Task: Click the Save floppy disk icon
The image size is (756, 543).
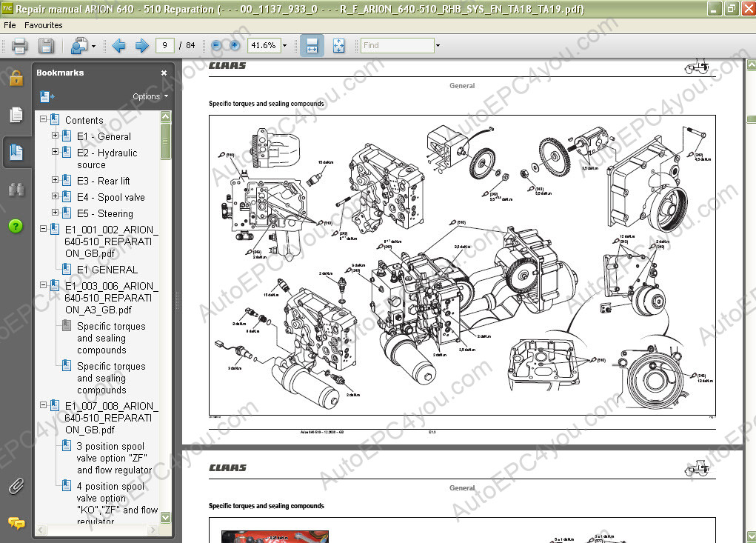Action: coord(46,46)
